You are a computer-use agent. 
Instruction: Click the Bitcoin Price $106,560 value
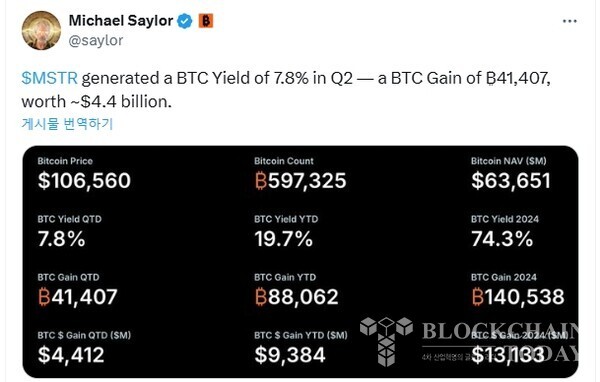(84, 181)
